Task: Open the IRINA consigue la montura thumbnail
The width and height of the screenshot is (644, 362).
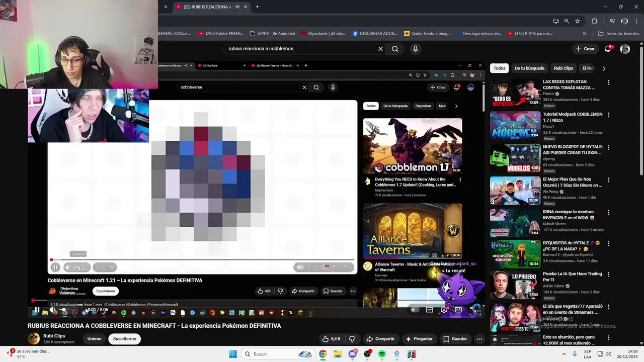Action: click(515, 223)
